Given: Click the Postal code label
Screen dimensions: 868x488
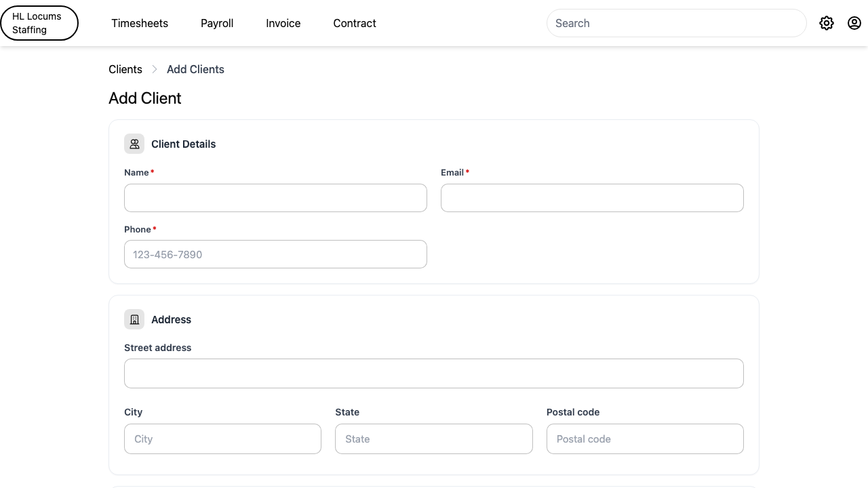Looking at the screenshot, I should pos(573,412).
